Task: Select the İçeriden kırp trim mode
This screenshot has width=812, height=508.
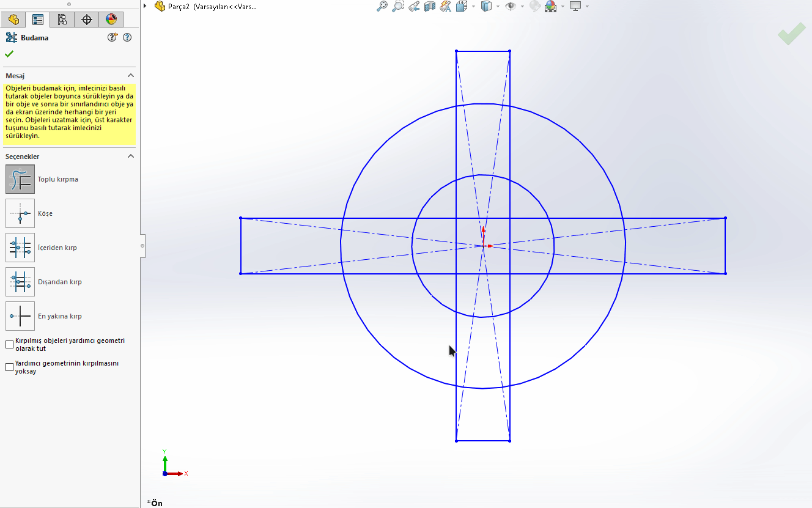Action: [x=20, y=248]
